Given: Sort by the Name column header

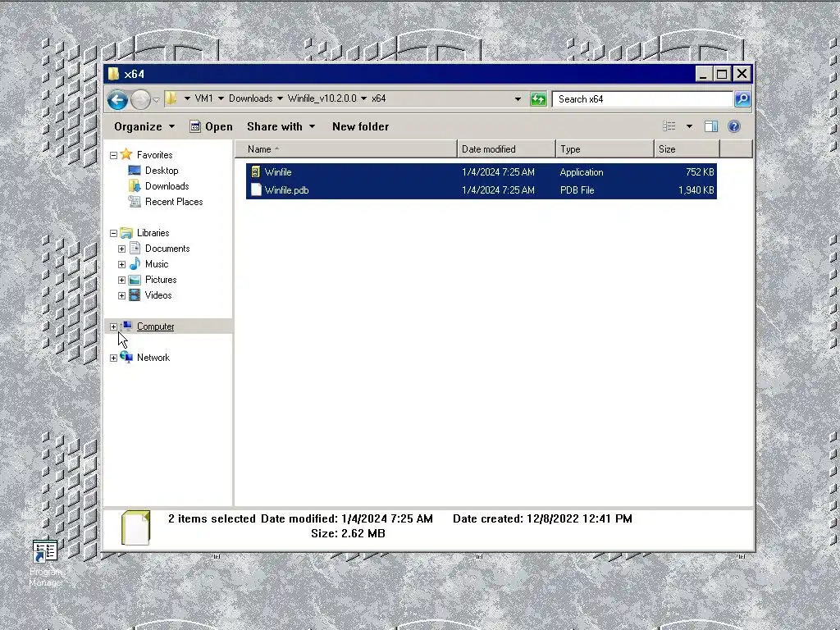Looking at the screenshot, I should click(346, 149).
